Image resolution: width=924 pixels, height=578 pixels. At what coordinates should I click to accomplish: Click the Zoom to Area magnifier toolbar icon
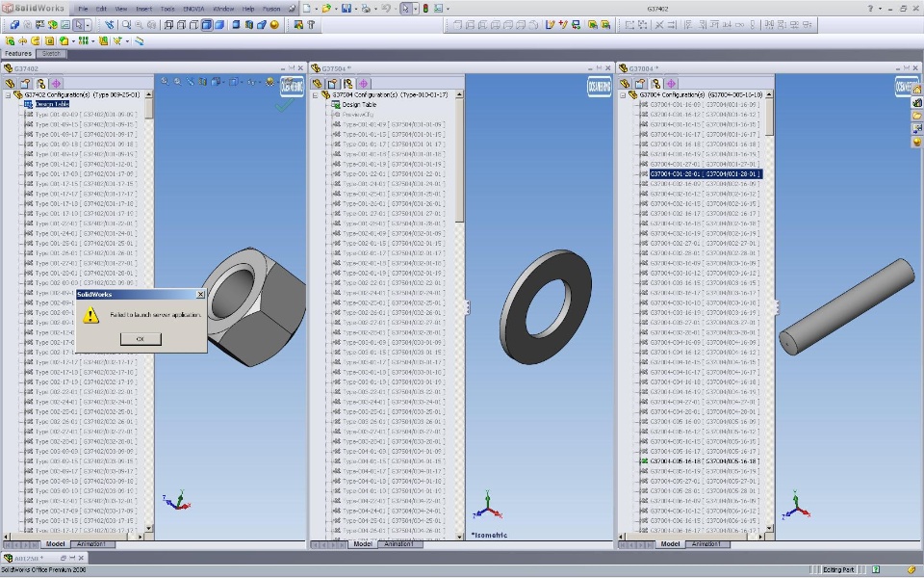click(x=126, y=25)
